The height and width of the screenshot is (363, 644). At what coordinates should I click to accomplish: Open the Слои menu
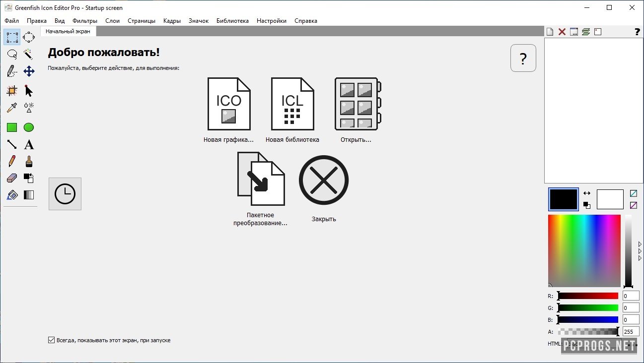coord(113,21)
